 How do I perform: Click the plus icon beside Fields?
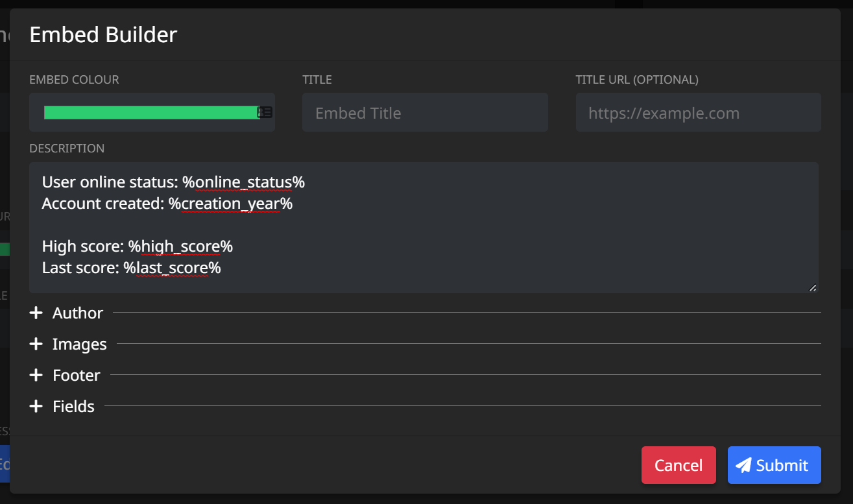36,406
